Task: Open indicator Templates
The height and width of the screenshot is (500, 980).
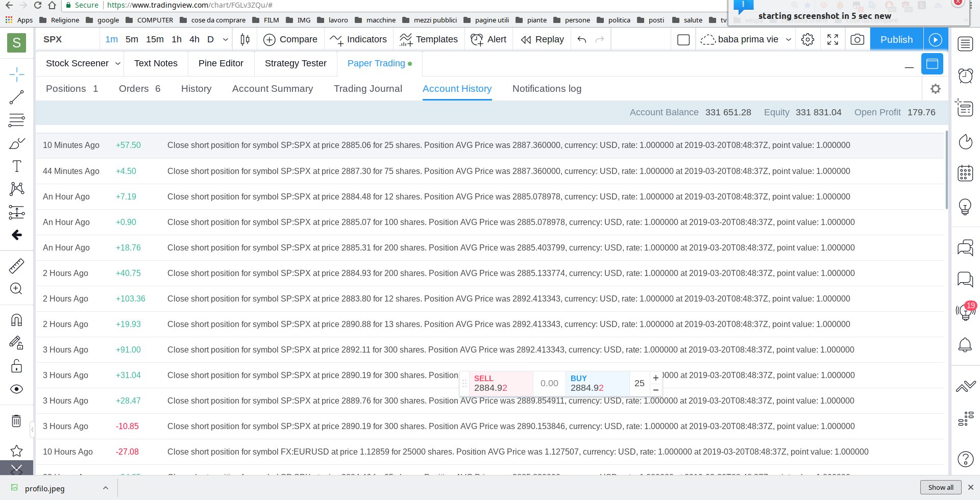Action: point(428,39)
